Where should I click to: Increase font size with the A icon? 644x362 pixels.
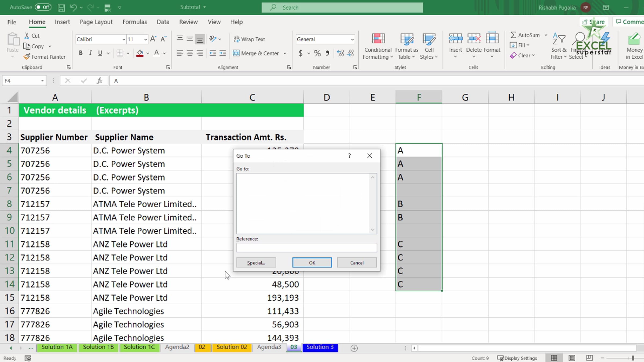tap(153, 39)
